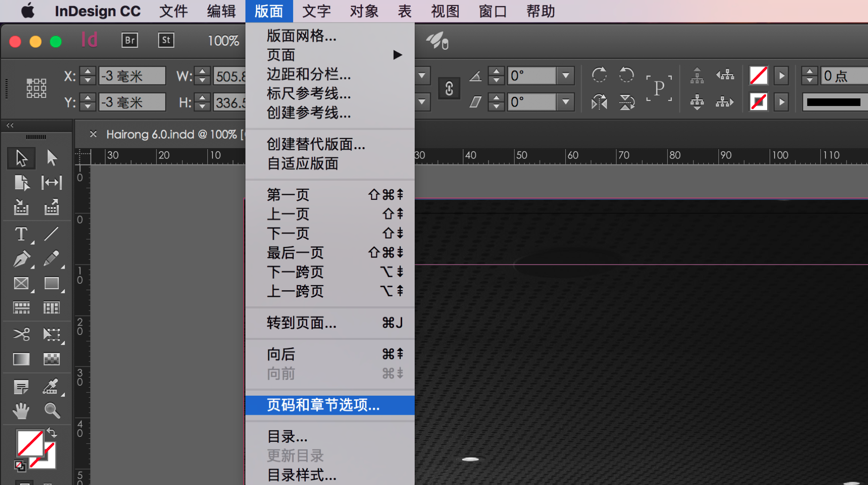The image size is (868, 485).
Task: Select the Content Placer tool
Action: 52,207
